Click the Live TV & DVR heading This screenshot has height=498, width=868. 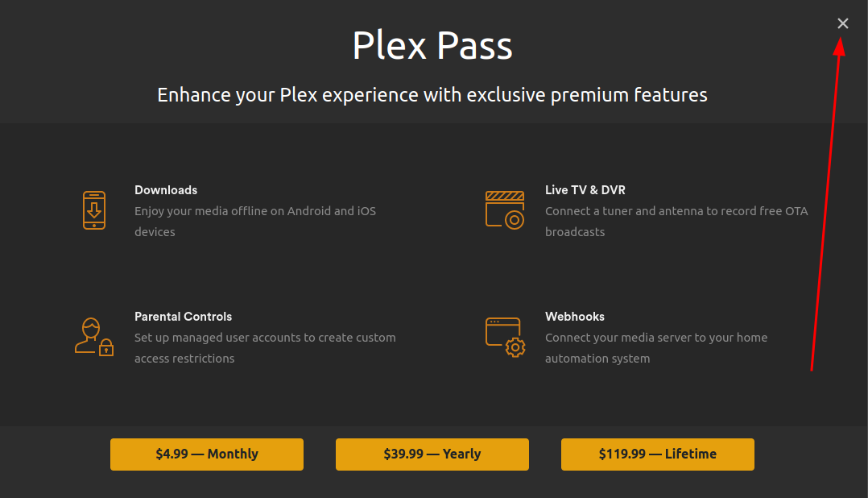point(585,189)
